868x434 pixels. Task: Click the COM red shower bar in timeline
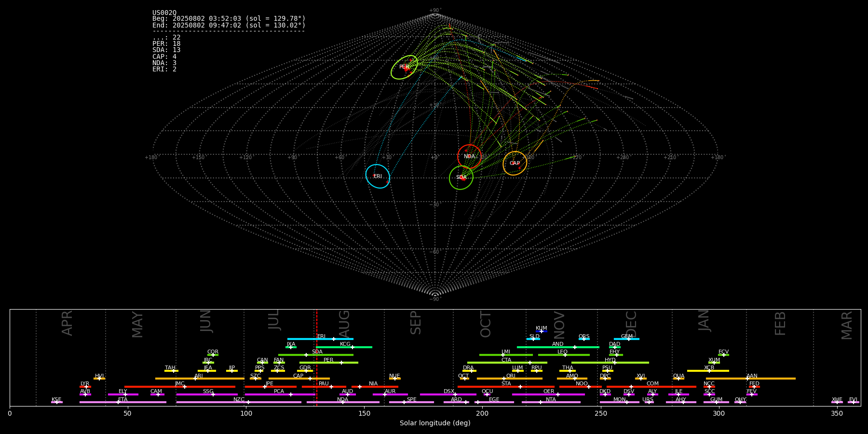[x=651, y=386]
